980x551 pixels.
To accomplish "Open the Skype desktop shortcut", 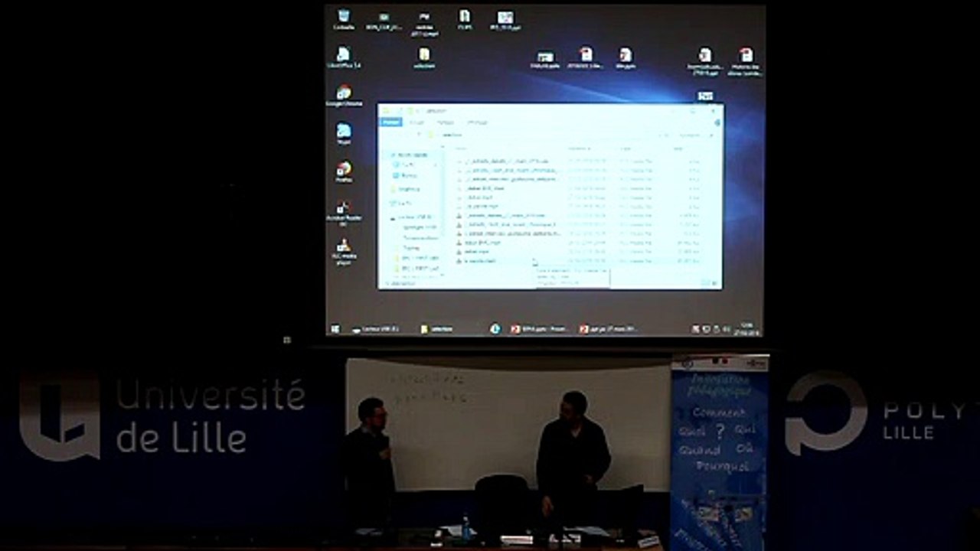I will pos(344,133).
